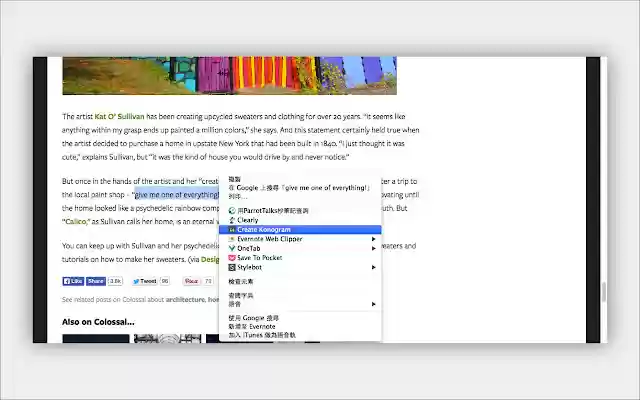640x400 pixels.
Task: Click the Facebook Share button
Action: pyautogui.click(x=96, y=281)
